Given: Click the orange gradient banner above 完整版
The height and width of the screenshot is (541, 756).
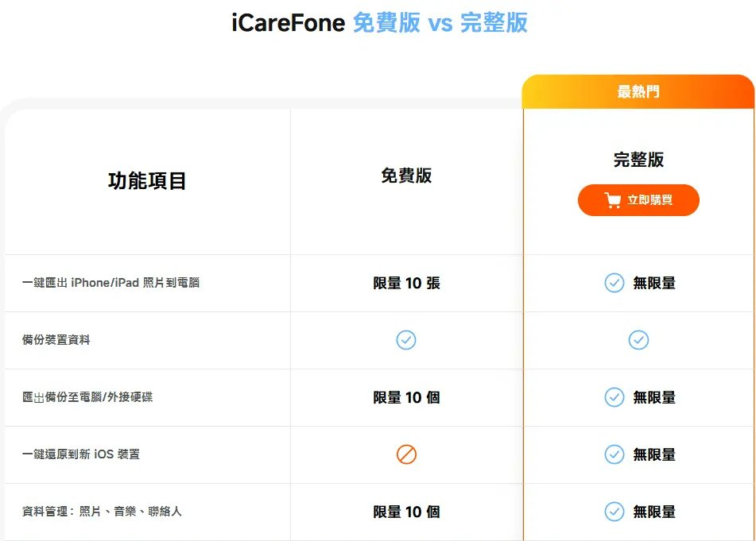Looking at the screenshot, I should [639, 91].
